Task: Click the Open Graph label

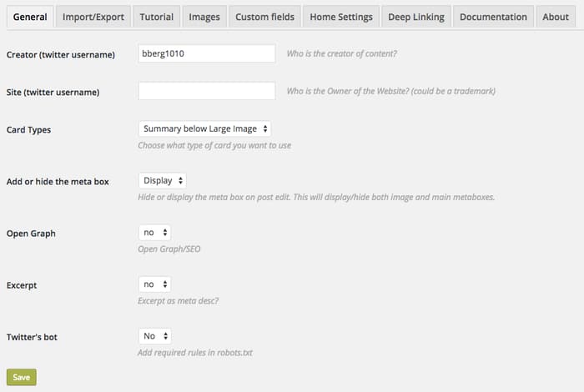Action: (x=31, y=234)
